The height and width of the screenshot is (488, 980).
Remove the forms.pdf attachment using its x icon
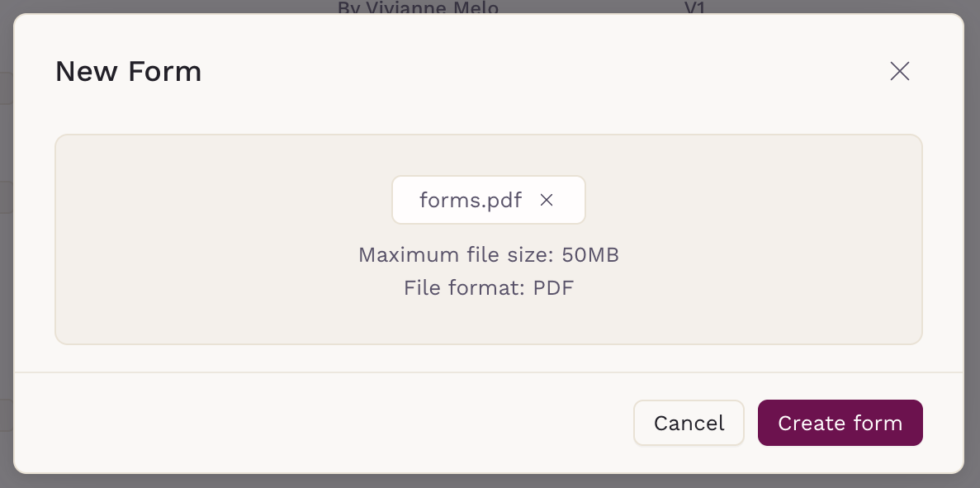546,200
